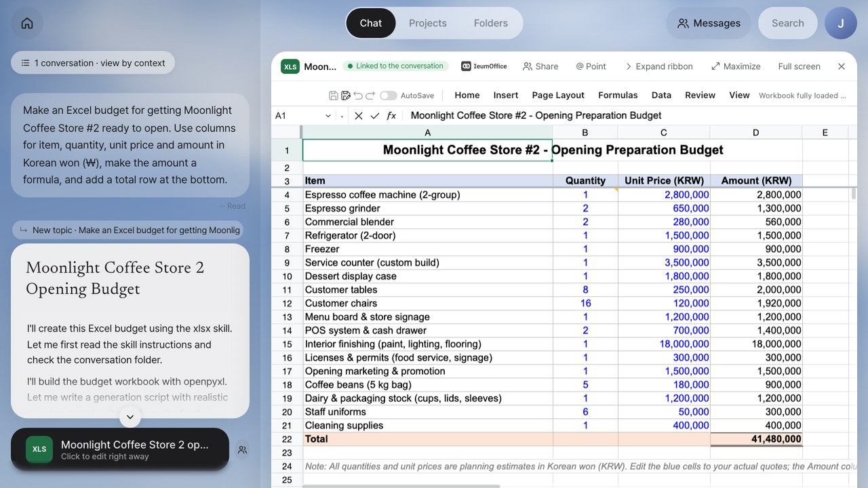Undo the last action
868x488 pixels.
click(x=358, y=96)
